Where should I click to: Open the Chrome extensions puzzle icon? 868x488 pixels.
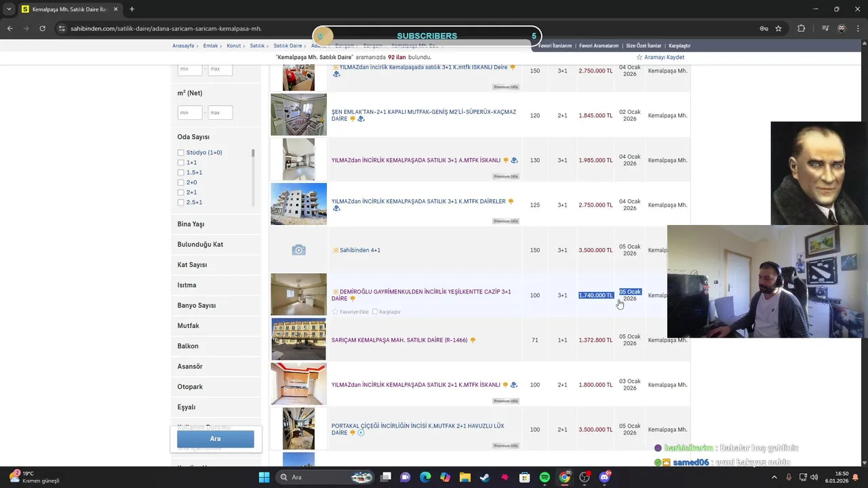(x=801, y=28)
